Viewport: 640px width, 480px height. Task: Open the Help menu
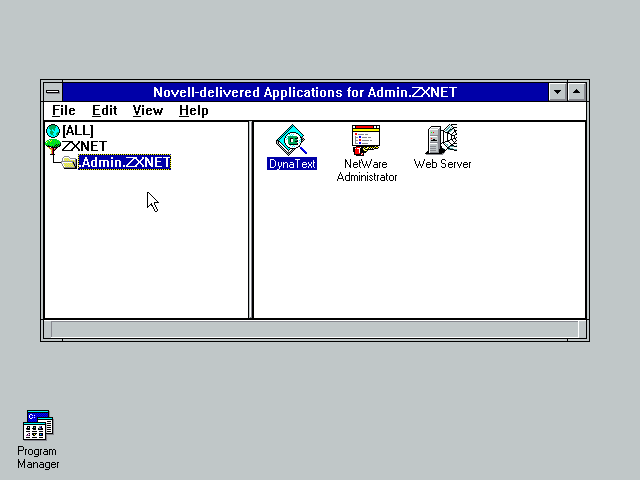(x=193, y=111)
